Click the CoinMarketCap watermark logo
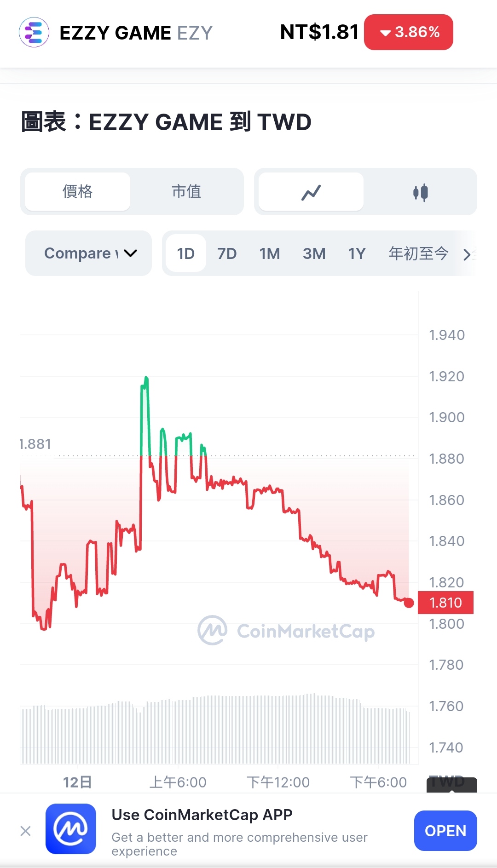Viewport: 497px width, 868px height. coord(286,631)
